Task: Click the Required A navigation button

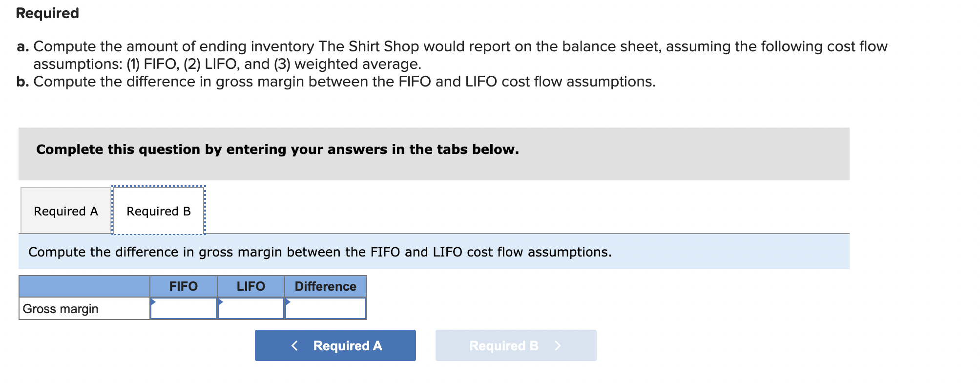Action: pos(335,345)
